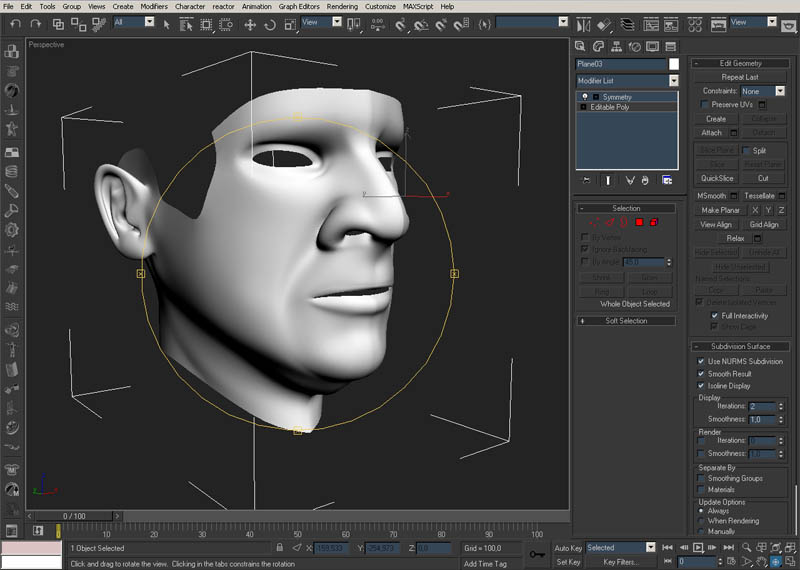Screen dimensions: 800x570
Task: Open the Rendering menu
Action: click(x=342, y=6)
